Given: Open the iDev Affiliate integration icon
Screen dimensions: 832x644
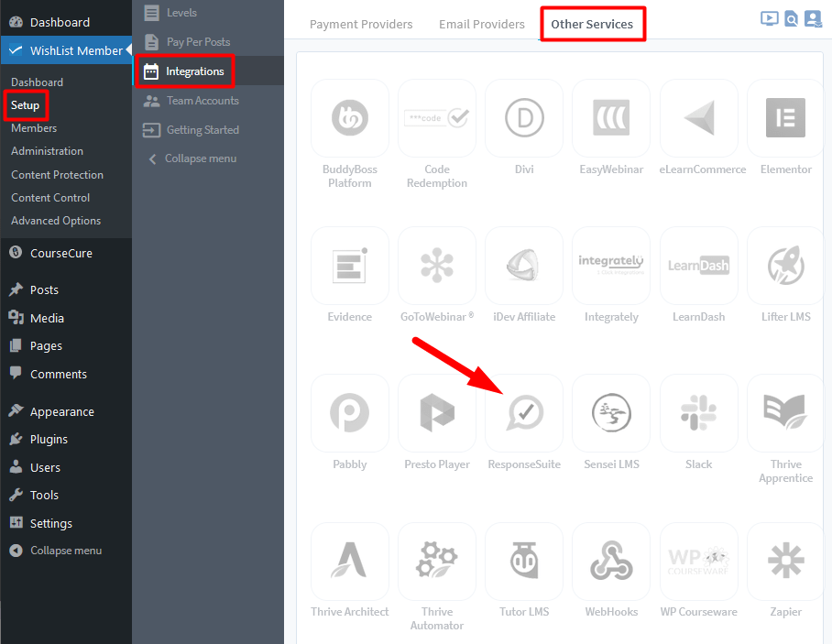Looking at the screenshot, I should pyautogui.click(x=524, y=266).
